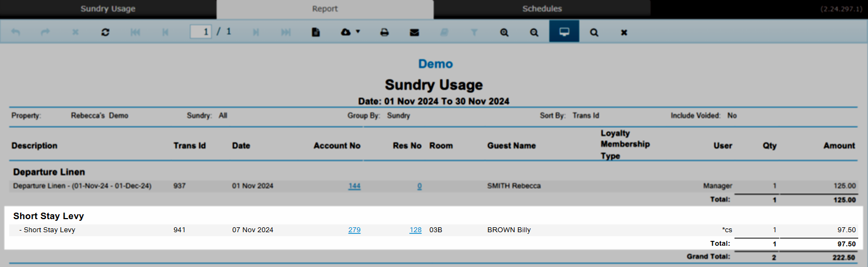The image size is (868, 267).
Task: Email the report using envelope icon
Action: (x=414, y=32)
